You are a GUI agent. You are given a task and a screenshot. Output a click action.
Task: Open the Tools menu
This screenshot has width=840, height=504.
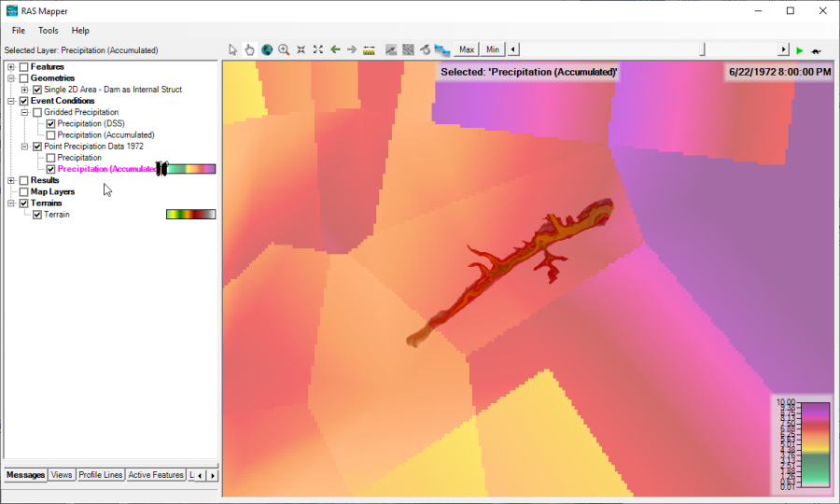48,31
